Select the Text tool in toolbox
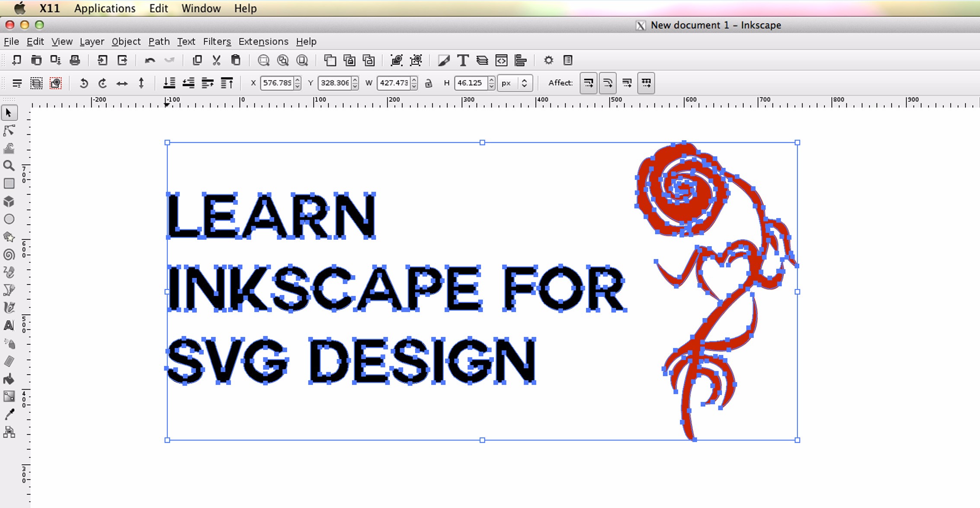This screenshot has height=508, width=980. (9, 325)
